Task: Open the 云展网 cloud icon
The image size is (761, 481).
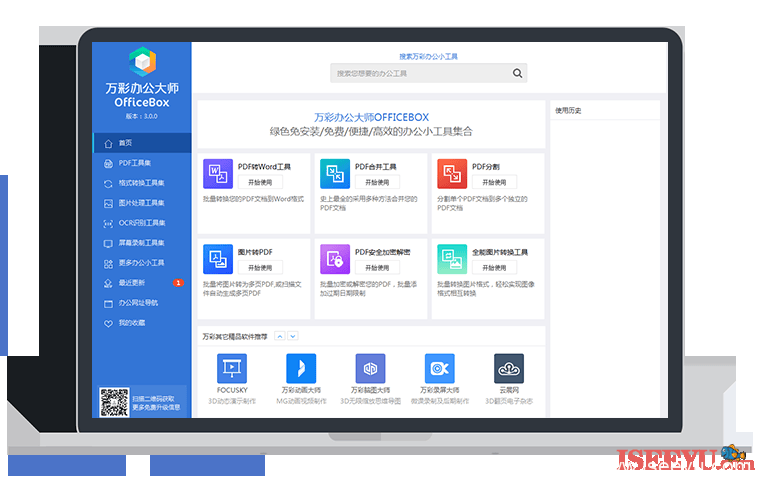Action: 509,368
